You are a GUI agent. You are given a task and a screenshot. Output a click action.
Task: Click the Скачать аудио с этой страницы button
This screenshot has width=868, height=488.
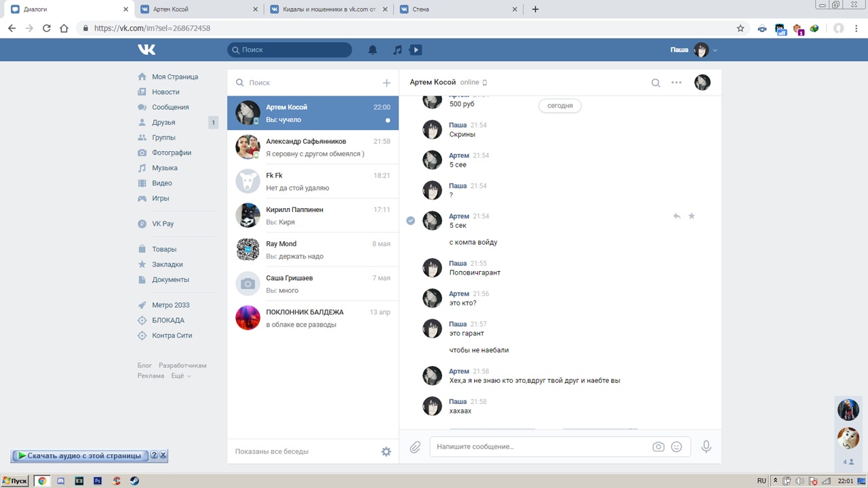tap(83, 455)
